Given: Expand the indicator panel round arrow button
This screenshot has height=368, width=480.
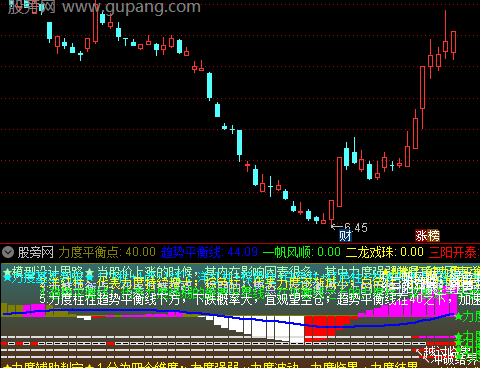Looking at the screenshot, I should (8, 252).
